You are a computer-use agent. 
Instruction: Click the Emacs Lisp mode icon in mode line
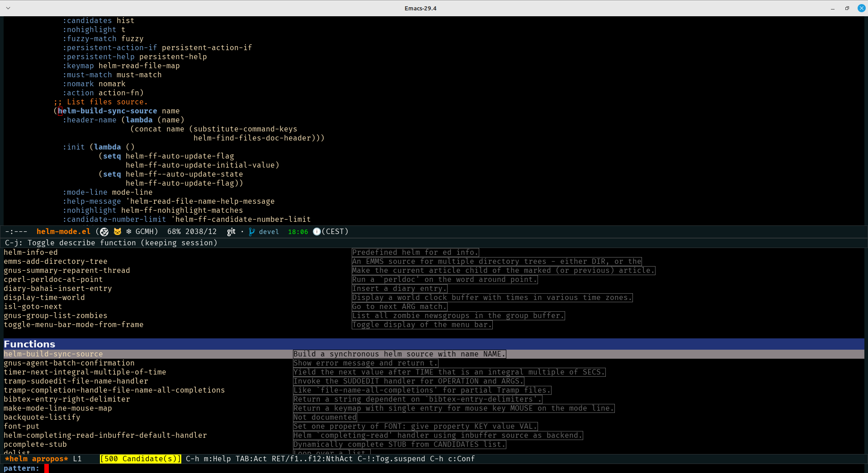[104, 232]
